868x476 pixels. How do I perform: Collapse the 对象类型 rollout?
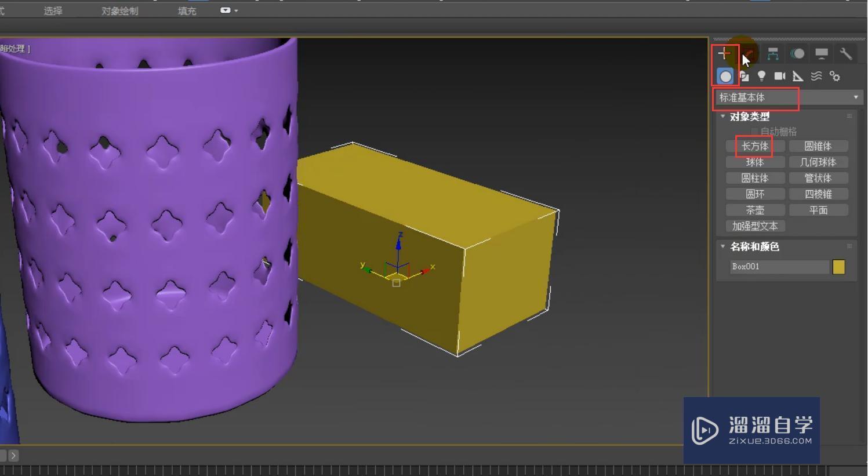tap(723, 116)
